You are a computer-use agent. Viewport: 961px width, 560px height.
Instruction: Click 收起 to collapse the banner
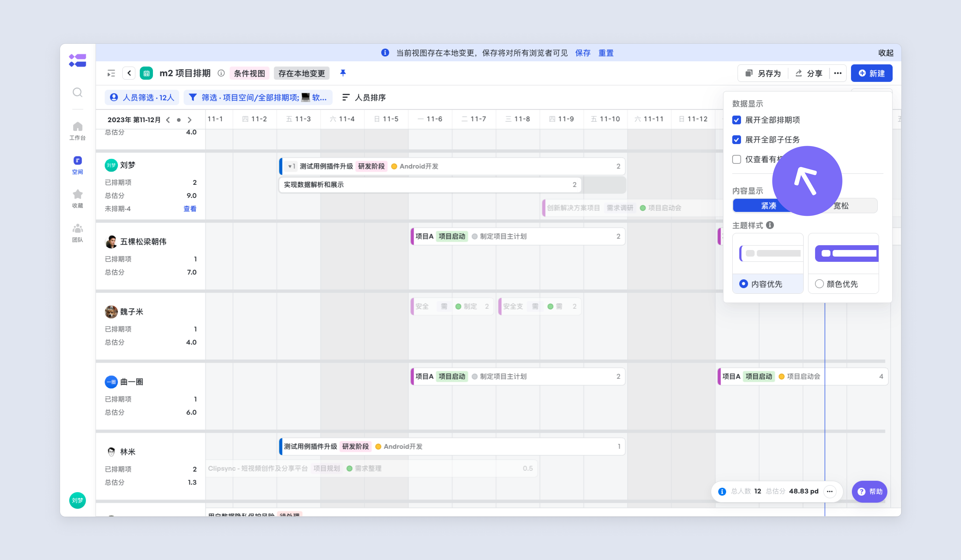(886, 53)
